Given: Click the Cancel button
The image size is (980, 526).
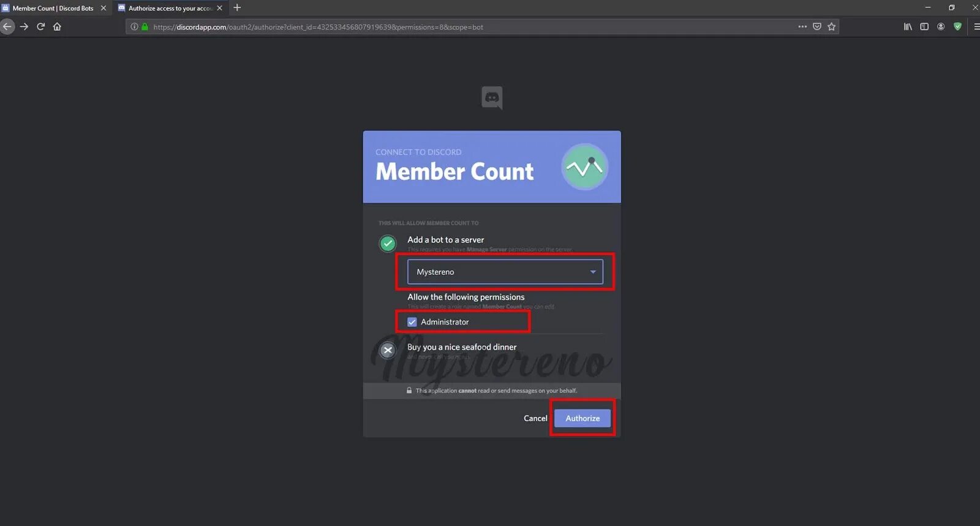Looking at the screenshot, I should (535, 418).
